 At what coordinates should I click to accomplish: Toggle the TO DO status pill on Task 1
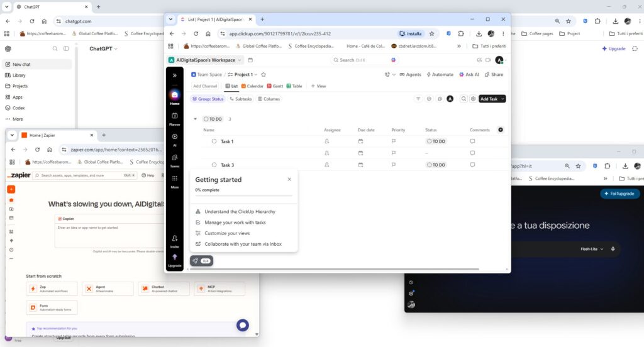click(436, 141)
